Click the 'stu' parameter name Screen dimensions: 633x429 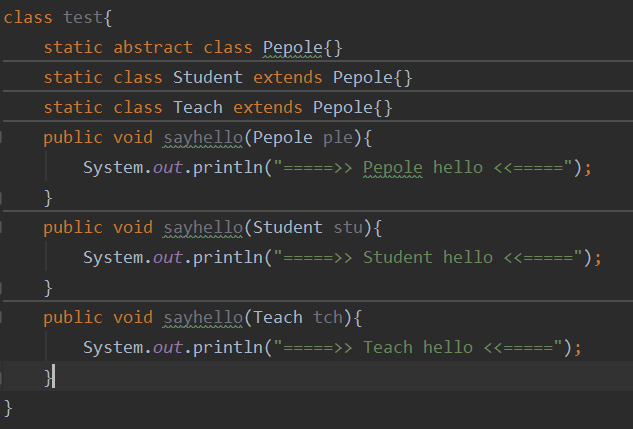tap(347, 227)
